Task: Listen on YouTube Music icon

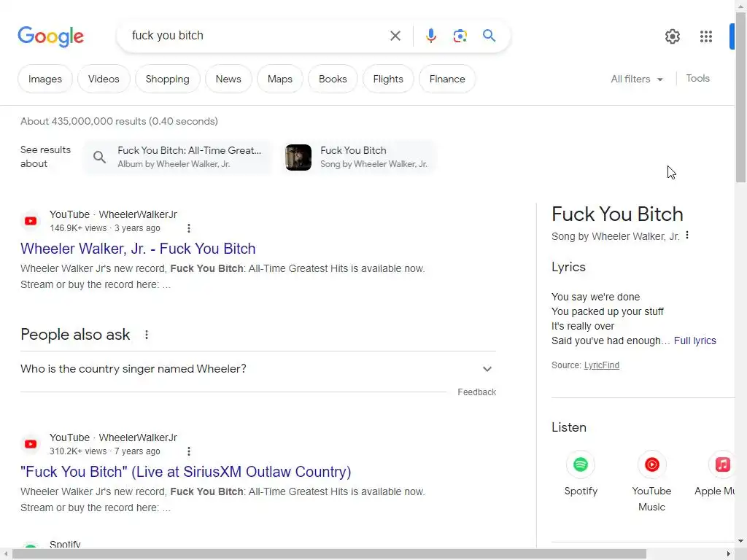Action: click(x=651, y=464)
